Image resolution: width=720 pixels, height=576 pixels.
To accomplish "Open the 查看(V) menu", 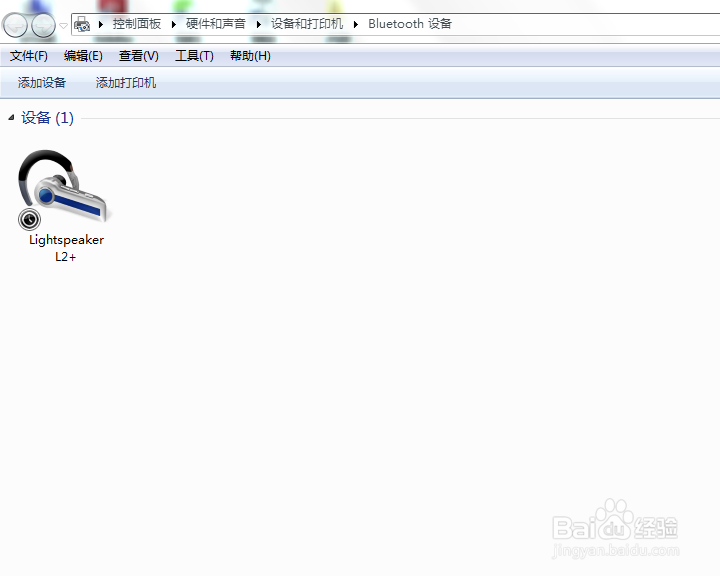I will point(139,56).
